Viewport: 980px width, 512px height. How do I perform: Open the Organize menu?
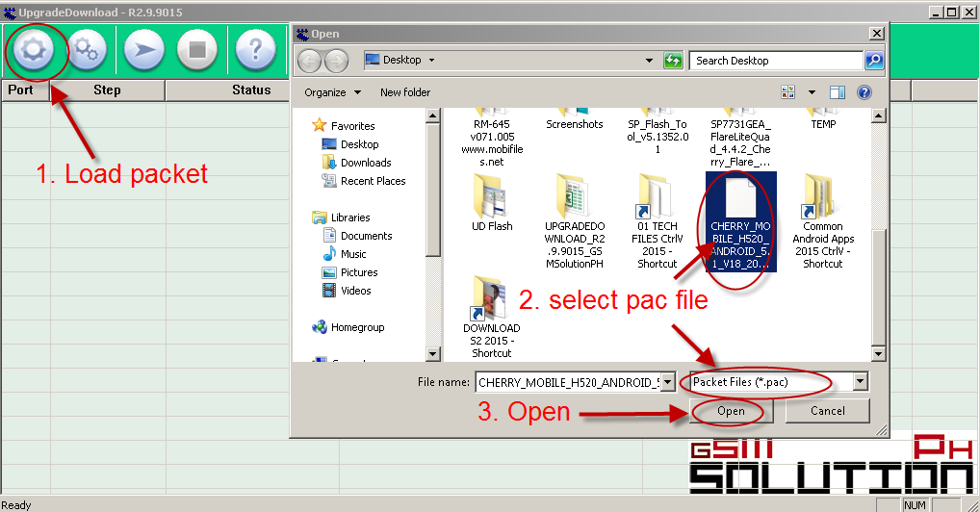click(332, 92)
